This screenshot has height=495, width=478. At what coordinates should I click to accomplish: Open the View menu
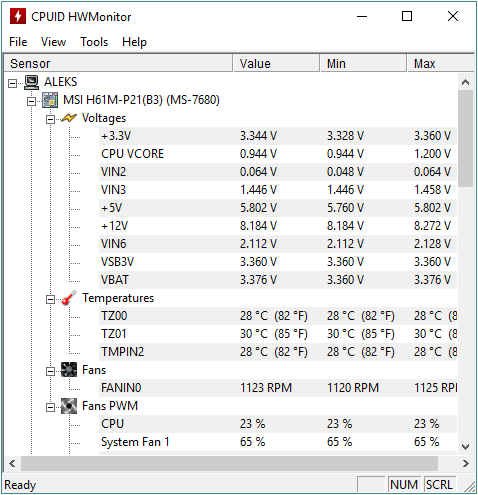[x=53, y=42]
